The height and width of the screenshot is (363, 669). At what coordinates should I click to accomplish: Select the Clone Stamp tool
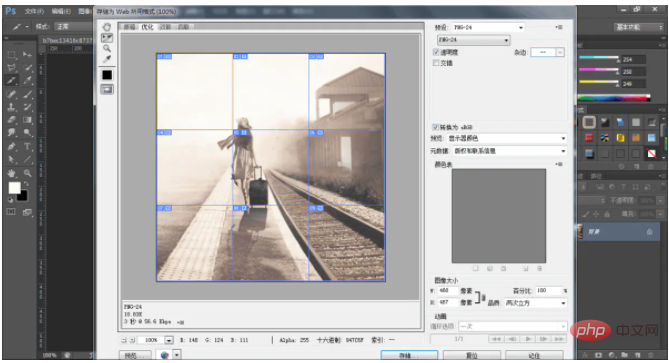click(12, 107)
